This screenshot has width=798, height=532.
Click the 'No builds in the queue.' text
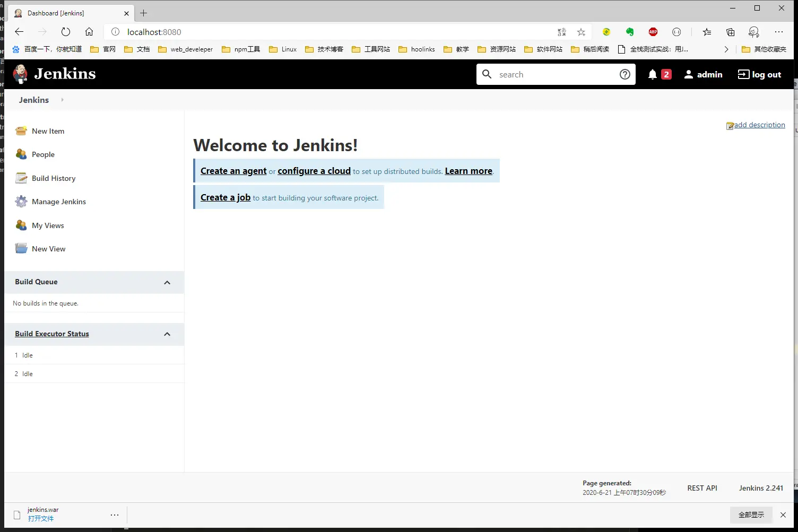click(x=46, y=303)
